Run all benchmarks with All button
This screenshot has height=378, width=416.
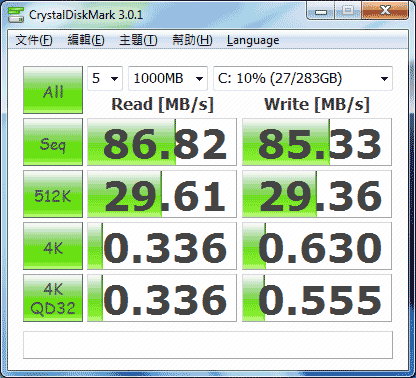pos(53,90)
